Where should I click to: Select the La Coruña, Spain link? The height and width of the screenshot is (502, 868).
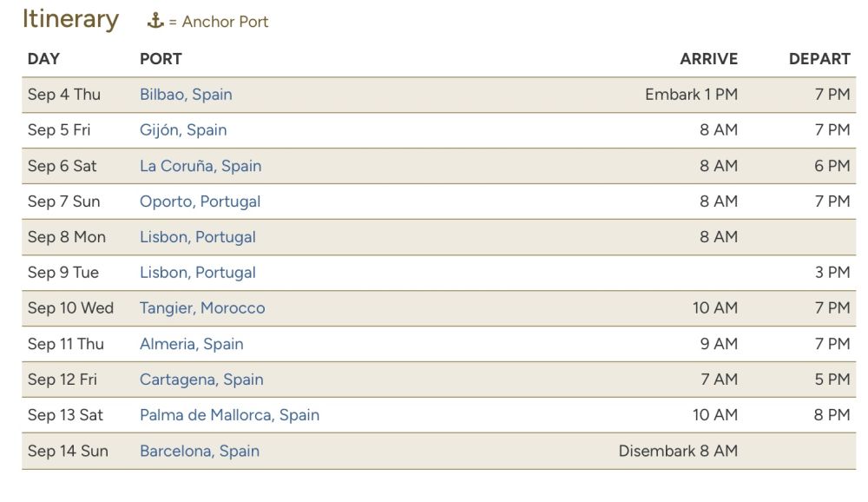201,166
